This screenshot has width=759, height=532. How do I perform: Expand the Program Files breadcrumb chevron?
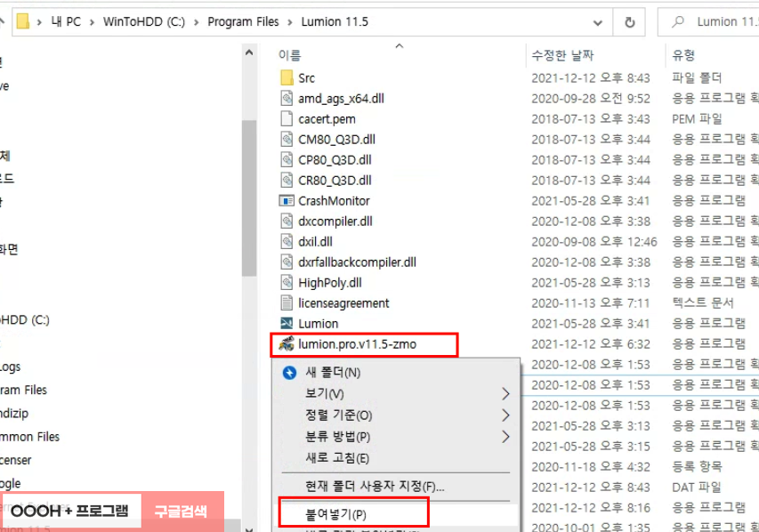tap(289, 22)
